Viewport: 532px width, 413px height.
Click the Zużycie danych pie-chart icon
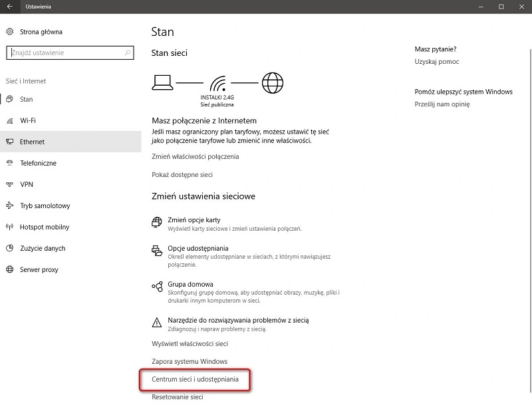click(11, 248)
